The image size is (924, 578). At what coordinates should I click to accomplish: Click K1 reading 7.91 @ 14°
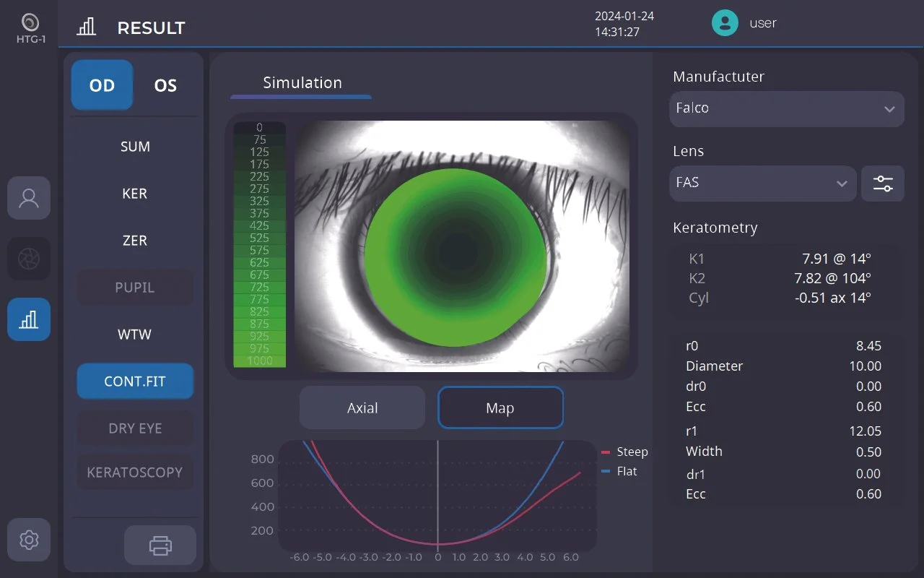837,259
